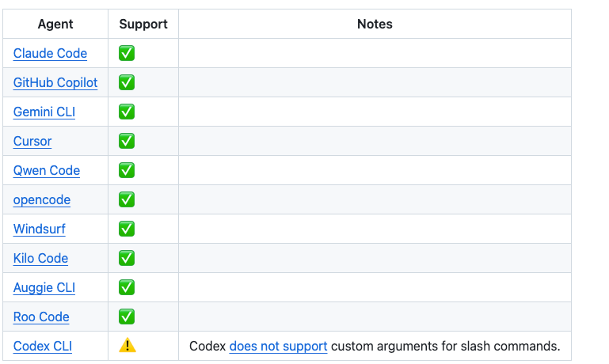Click the green checkmark for Claude Code
609x364 pixels.
[x=127, y=53]
